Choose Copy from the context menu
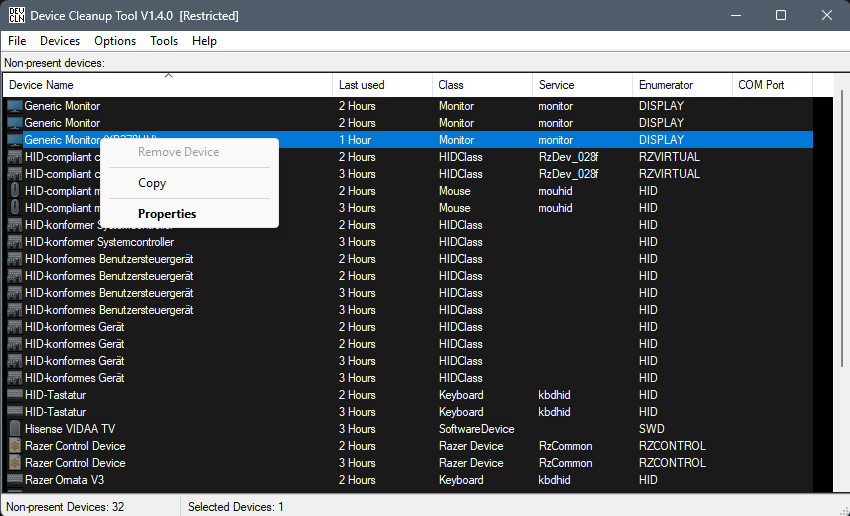The width and height of the screenshot is (850, 516). pyautogui.click(x=189, y=183)
